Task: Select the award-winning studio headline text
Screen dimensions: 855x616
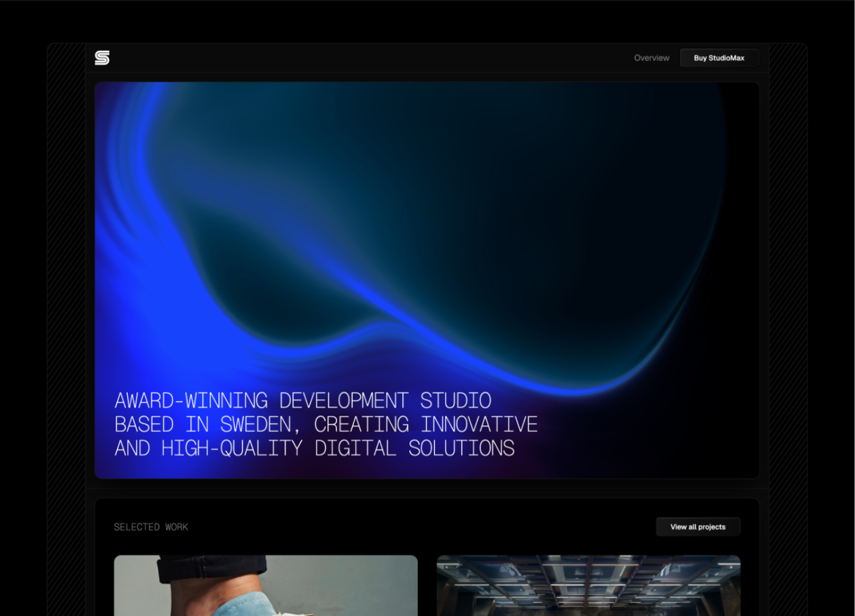Action: (326, 424)
